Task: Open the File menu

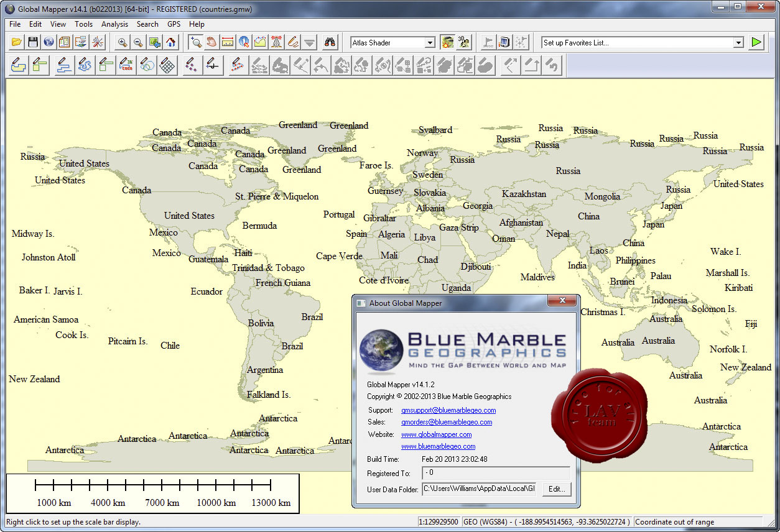Action: [x=15, y=24]
